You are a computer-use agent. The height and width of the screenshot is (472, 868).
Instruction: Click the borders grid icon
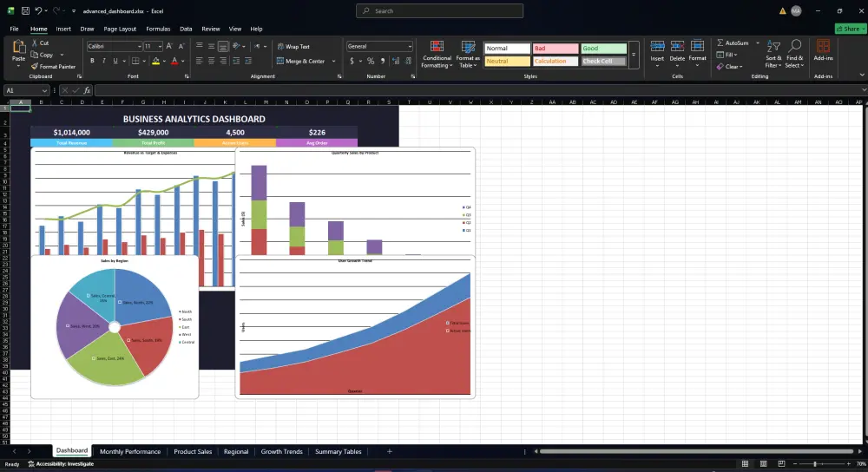pyautogui.click(x=135, y=61)
